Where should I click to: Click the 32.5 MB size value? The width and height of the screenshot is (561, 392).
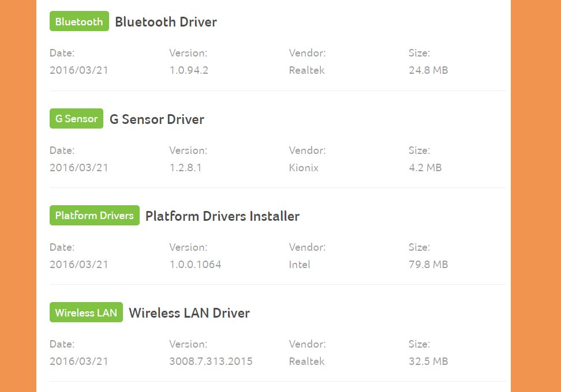coord(428,361)
